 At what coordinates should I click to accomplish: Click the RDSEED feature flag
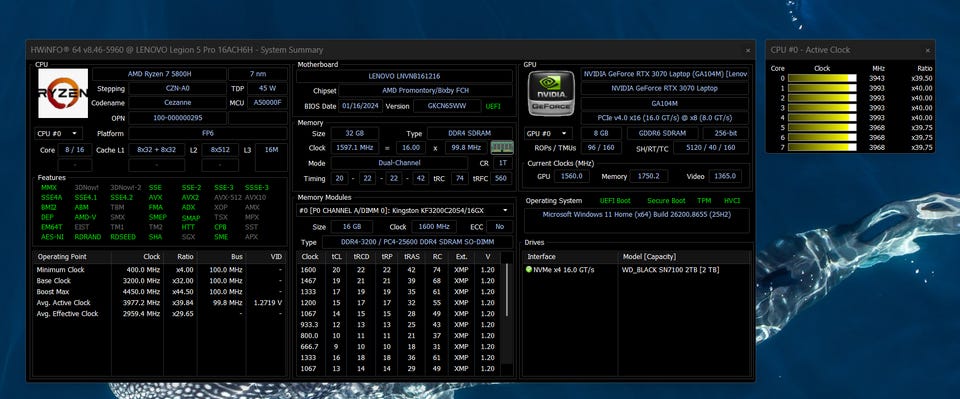click(x=123, y=237)
